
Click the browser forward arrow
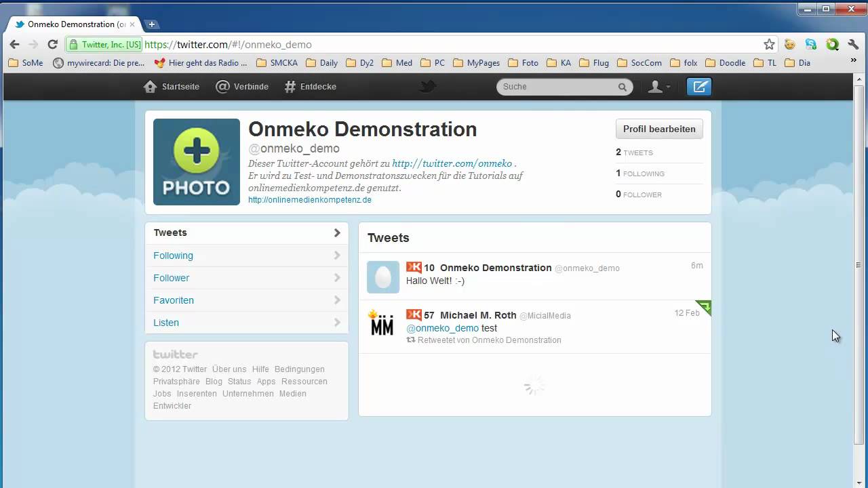33,44
